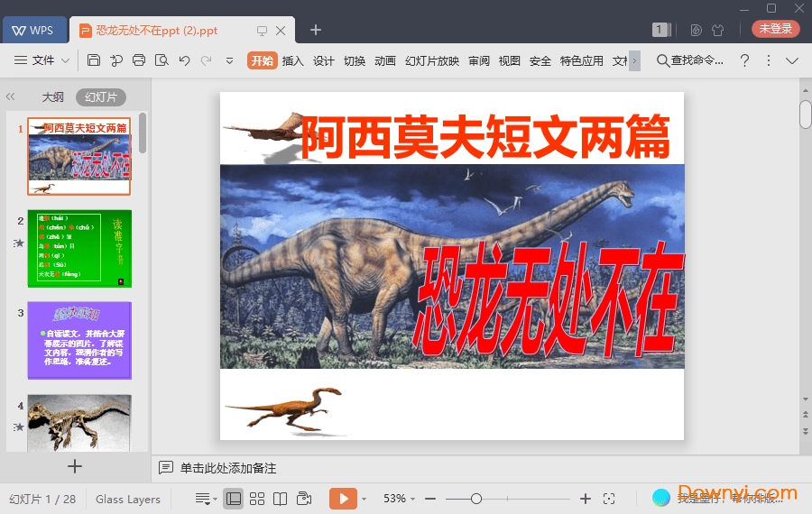Viewport: 812px width, 514px height.
Task: Open the skin shirt icon
Action: (x=718, y=30)
